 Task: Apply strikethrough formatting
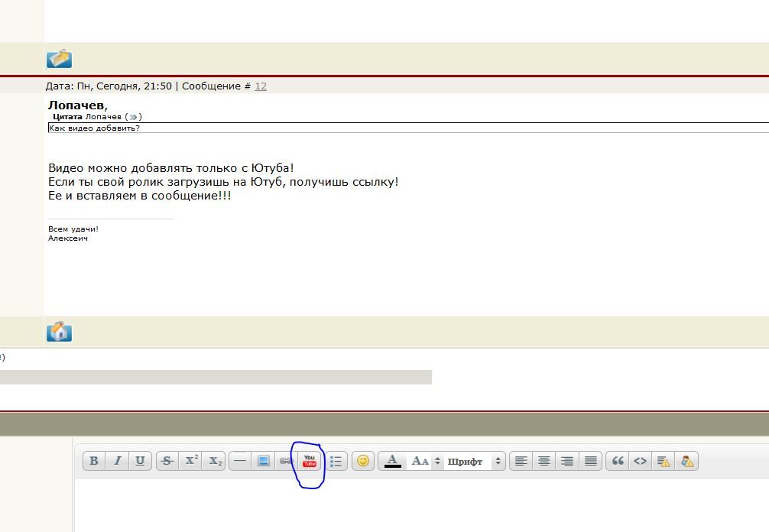pyautogui.click(x=167, y=461)
